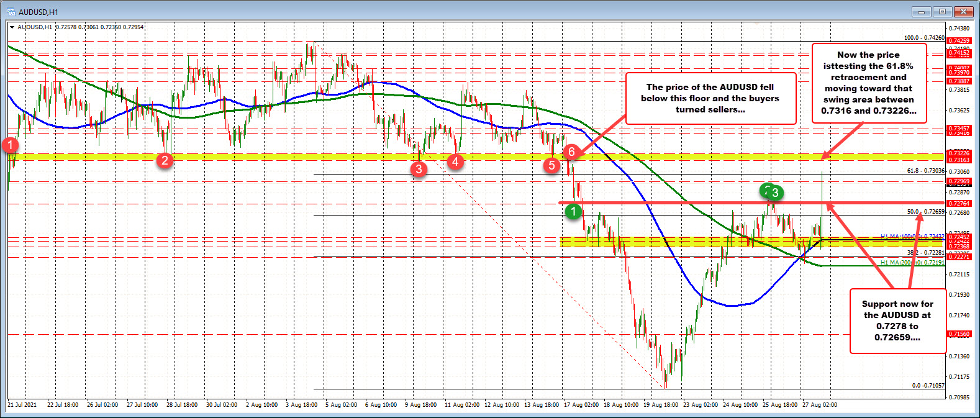This screenshot has width=980, height=418.
Task: Click red circle marker number 5
Action: 551,165
